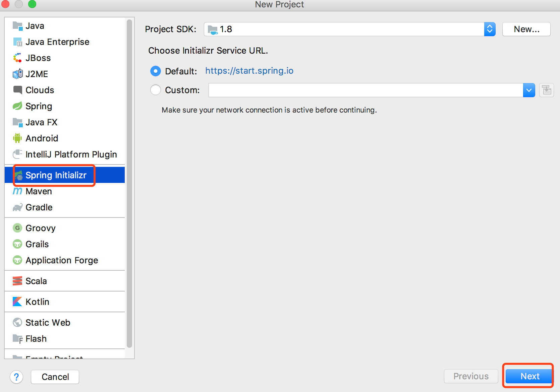Open the start.spring.io link

249,71
